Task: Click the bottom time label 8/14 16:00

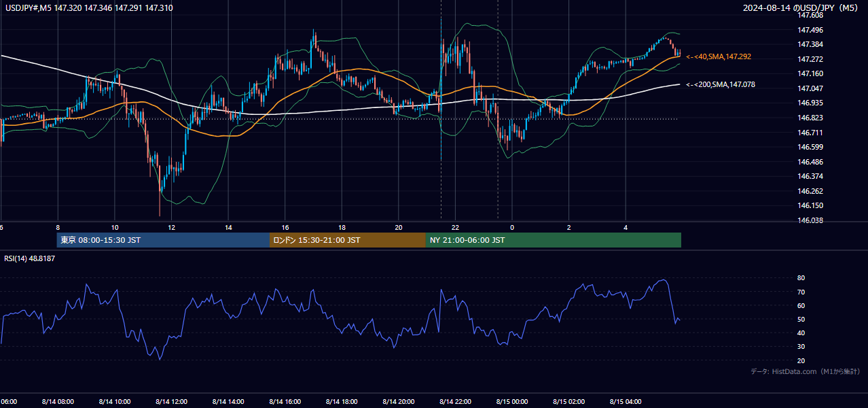Action: 285,402
